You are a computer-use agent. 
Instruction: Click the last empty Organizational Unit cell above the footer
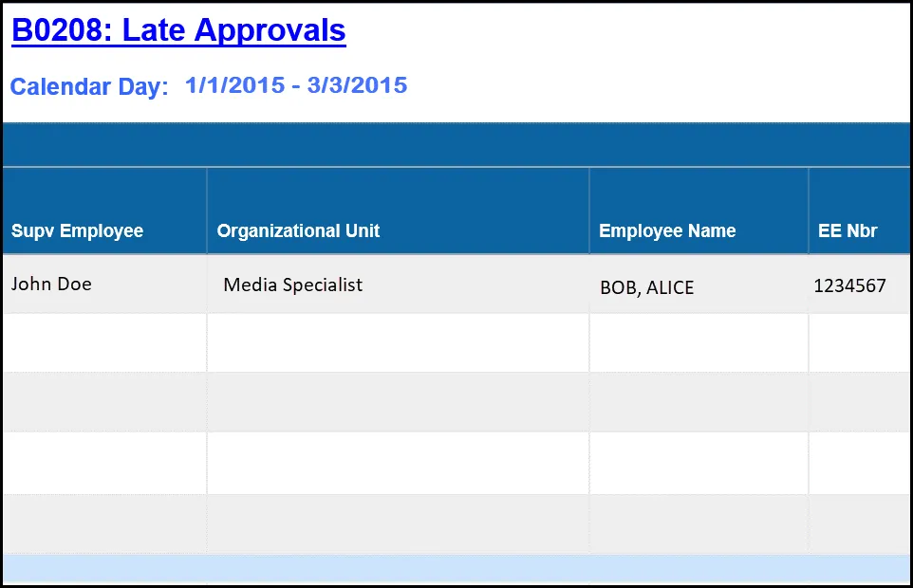click(398, 524)
